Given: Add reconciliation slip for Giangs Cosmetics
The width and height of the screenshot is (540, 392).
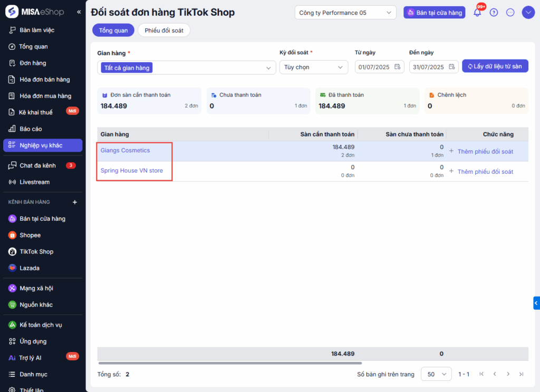Looking at the screenshot, I should [481, 151].
